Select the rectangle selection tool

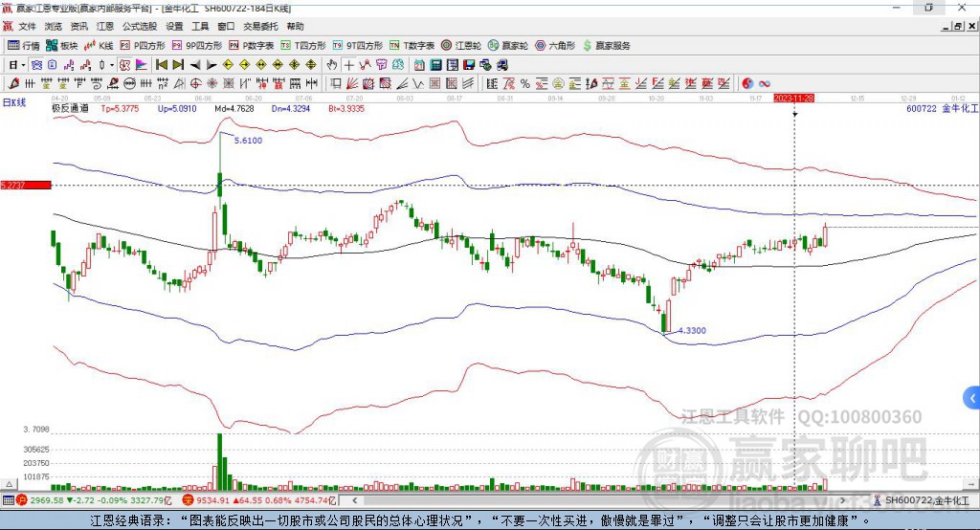coord(336,83)
